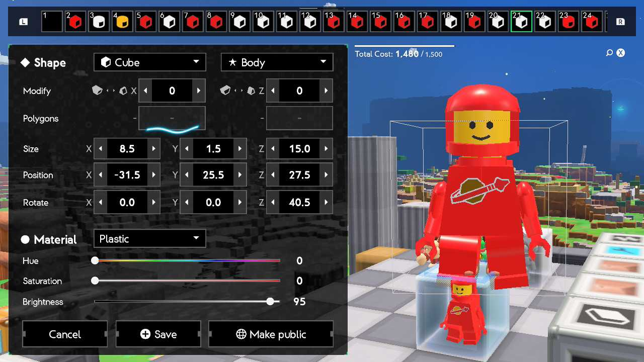Decrease Size Z with left arrow

coord(273,149)
